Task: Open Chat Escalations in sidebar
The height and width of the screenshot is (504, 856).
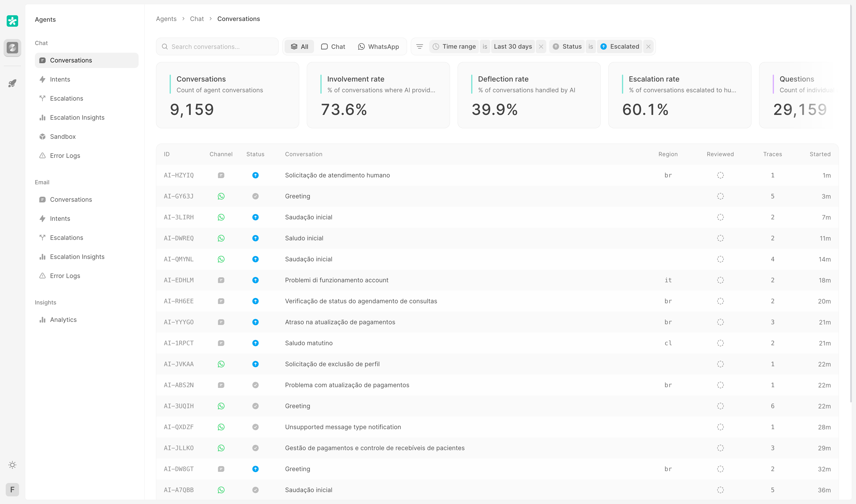Action: (x=87, y=98)
